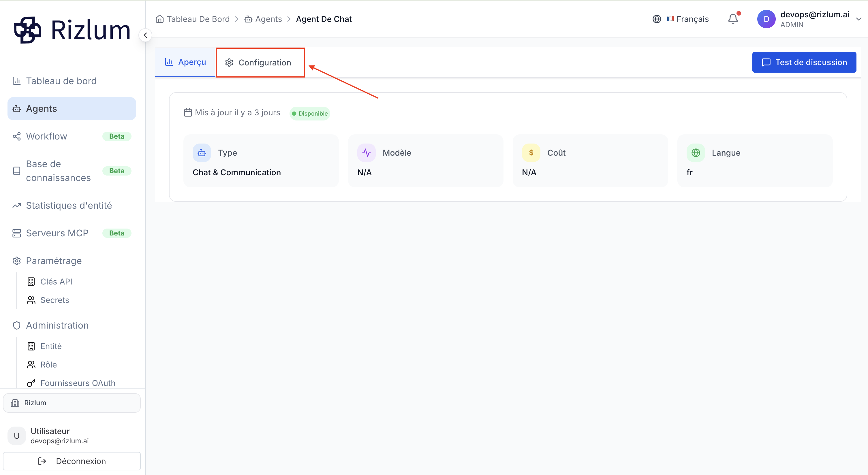
Task: Click the Rizlum logo icon
Action: click(28, 30)
